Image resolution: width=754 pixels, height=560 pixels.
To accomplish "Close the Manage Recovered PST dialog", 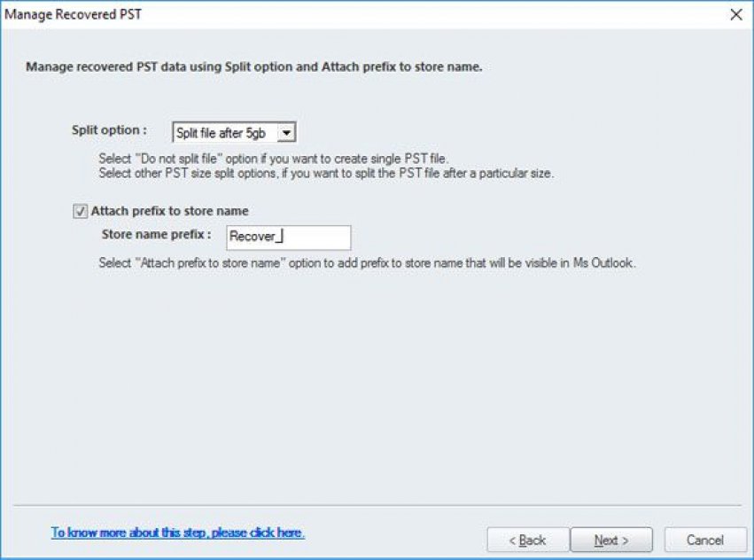I will 735,14.
